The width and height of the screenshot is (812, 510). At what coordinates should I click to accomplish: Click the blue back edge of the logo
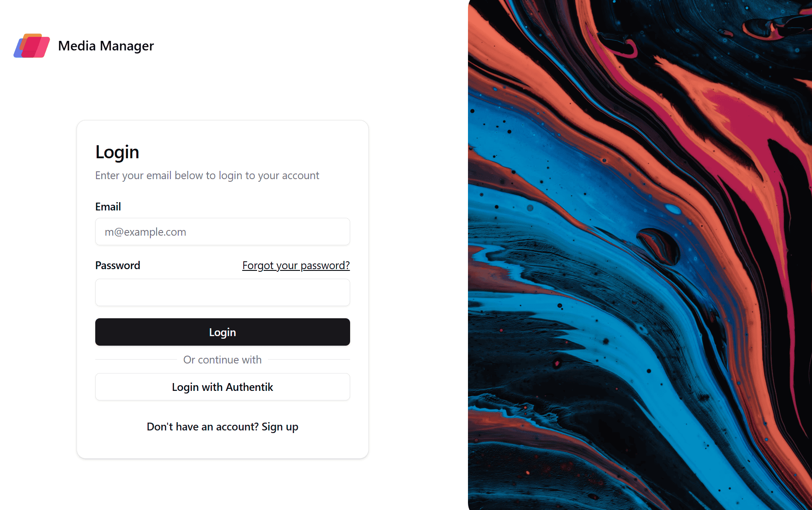point(17,52)
